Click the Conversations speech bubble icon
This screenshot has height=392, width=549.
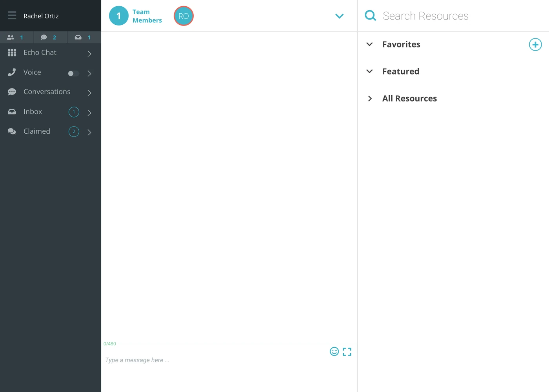[x=12, y=92]
